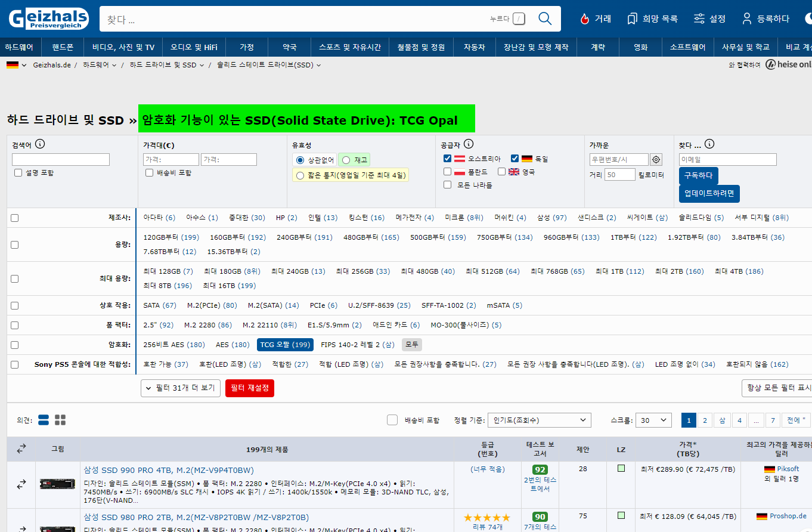This screenshot has width=812, height=532.
Task: Select 재고 availability radio button
Action: [x=346, y=160]
